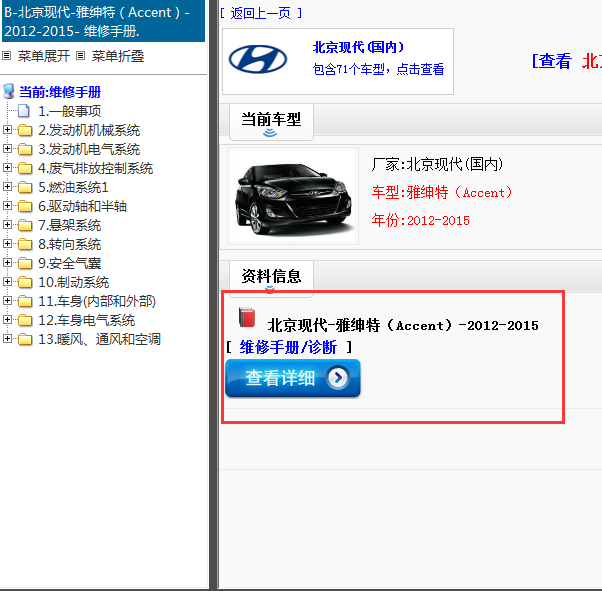Select the 当前车型 tab
The width and height of the screenshot is (602, 591).
271,121
